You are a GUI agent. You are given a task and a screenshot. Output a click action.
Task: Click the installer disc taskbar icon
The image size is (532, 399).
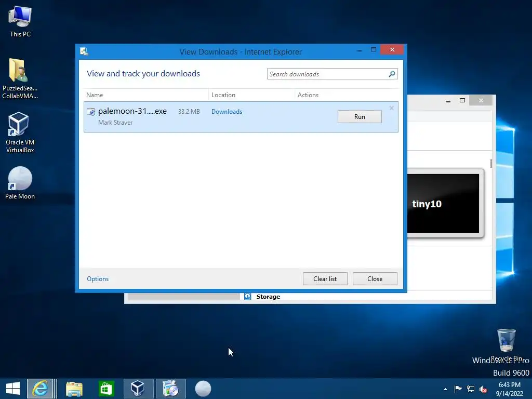tap(170, 389)
